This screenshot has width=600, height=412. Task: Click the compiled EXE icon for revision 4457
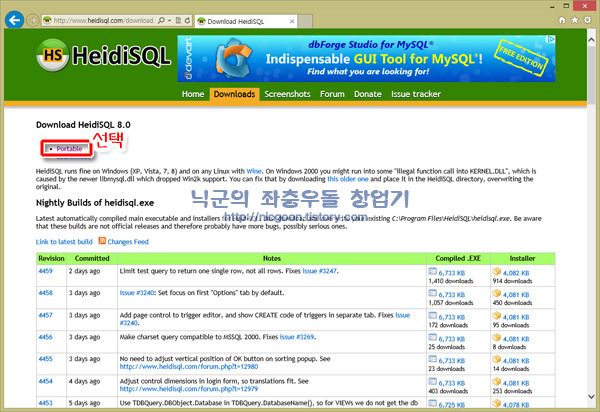point(432,315)
